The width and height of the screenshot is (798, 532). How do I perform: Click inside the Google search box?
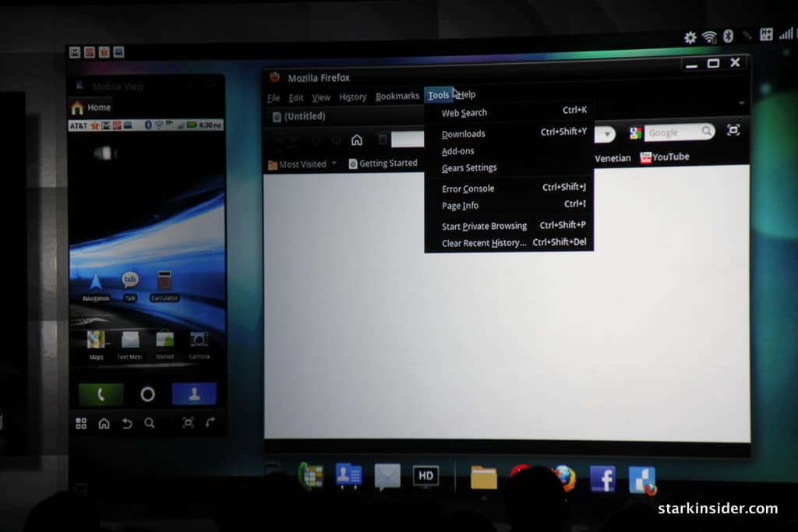[672, 133]
